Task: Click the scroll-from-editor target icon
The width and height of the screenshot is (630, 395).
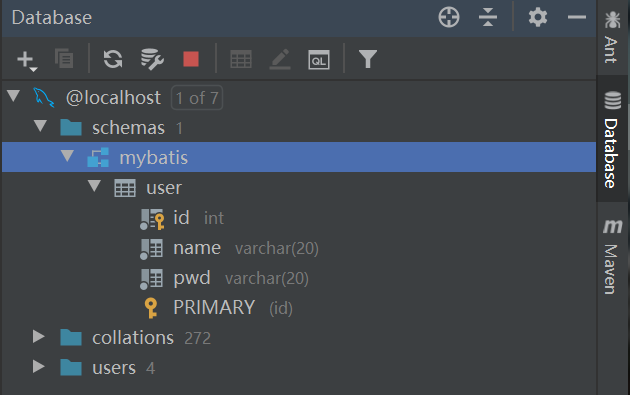Action: [449, 17]
